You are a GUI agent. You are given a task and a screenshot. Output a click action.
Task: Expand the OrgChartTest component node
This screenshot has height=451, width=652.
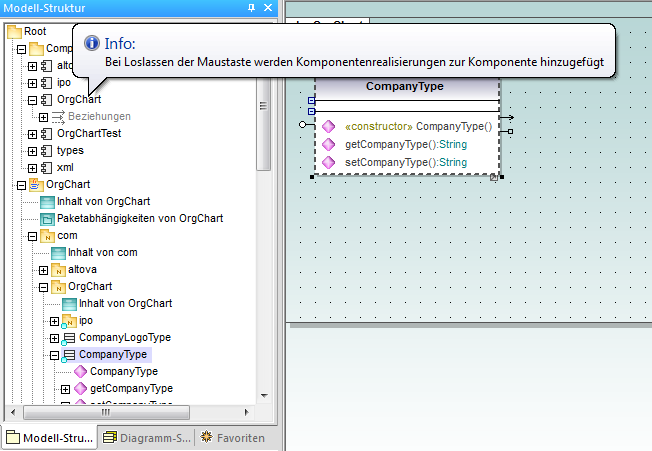coord(32,134)
